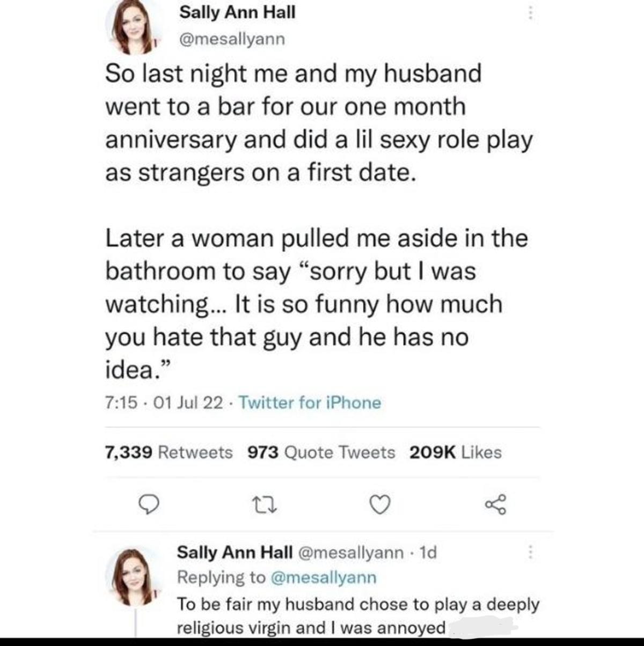Click profile picture on the reply tweet
The image size is (644, 646).
[130, 576]
